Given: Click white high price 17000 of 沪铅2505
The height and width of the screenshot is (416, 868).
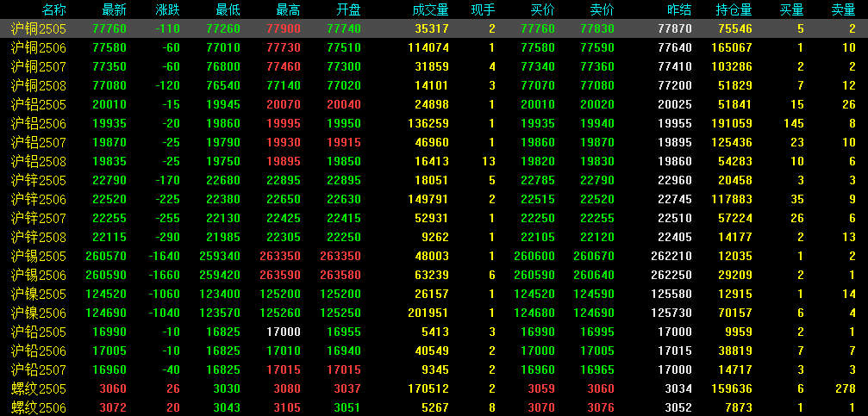Looking at the screenshot, I should (284, 332).
